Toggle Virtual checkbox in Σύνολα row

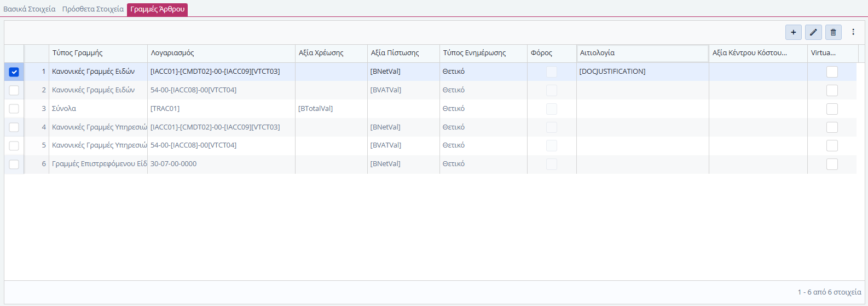pyautogui.click(x=832, y=109)
